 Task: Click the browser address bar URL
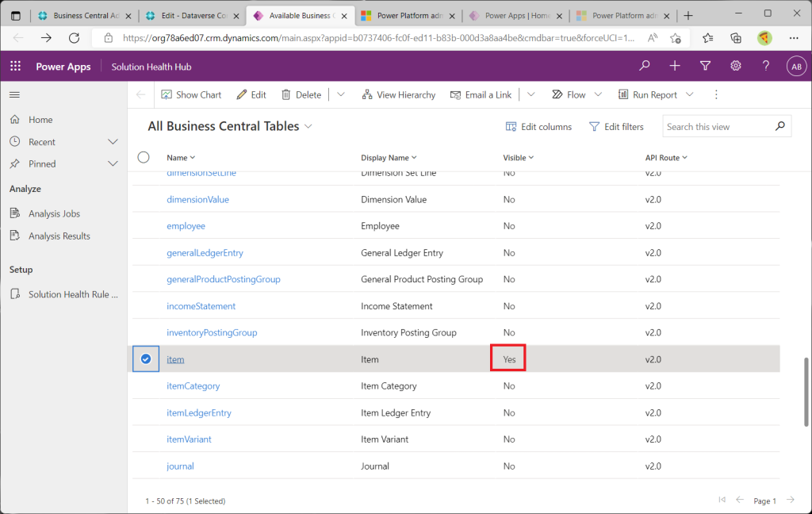(378, 38)
